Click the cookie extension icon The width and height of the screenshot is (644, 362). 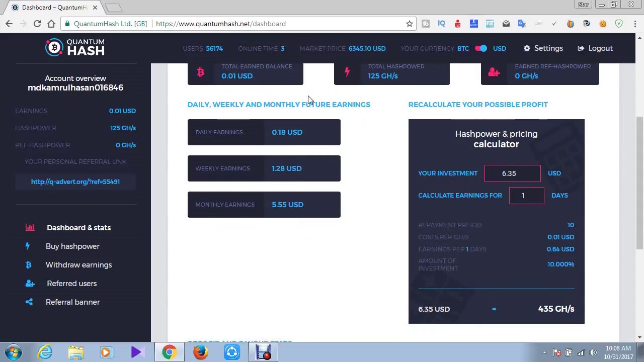(603, 24)
